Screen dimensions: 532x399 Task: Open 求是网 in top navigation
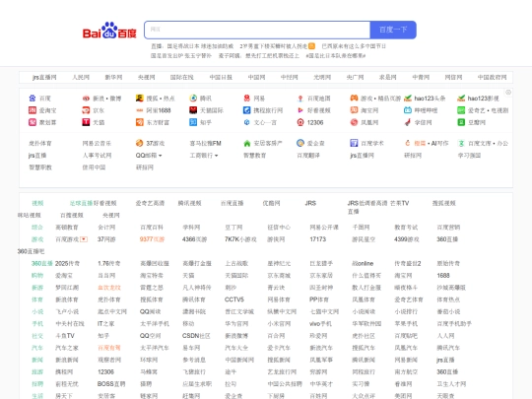pyautogui.click(x=388, y=78)
